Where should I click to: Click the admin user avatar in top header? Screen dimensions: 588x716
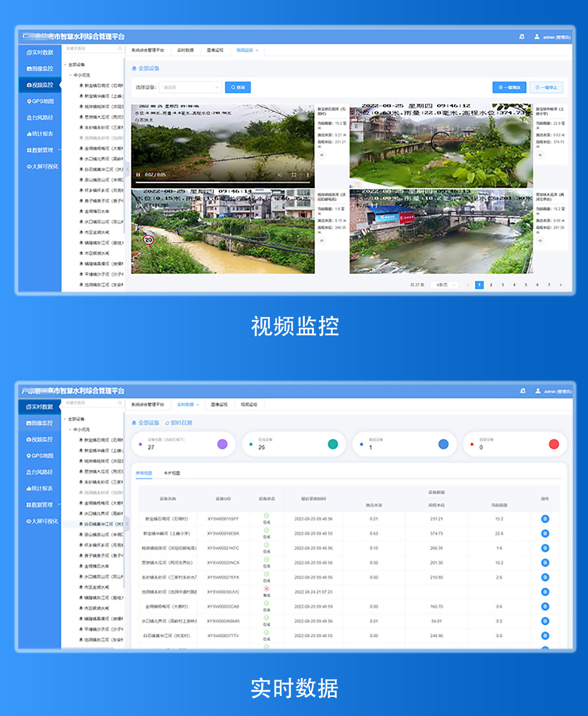[537, 37]
